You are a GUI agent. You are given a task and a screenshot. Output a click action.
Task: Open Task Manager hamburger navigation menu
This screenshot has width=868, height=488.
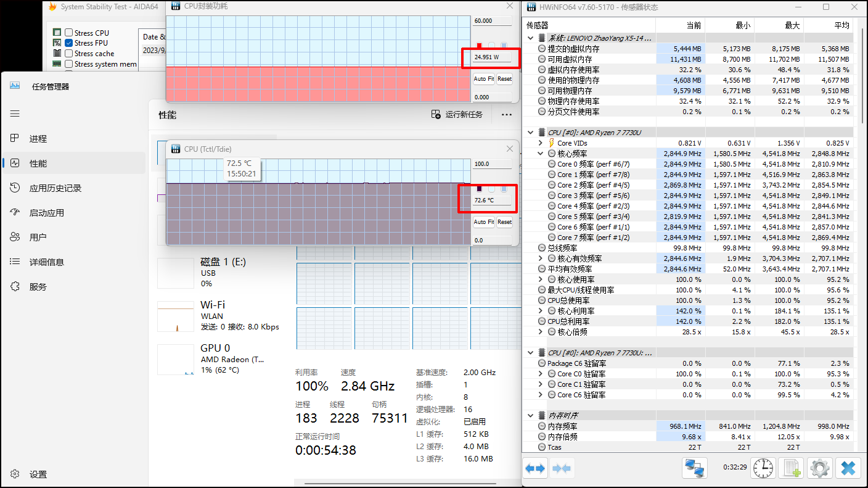(15, 114)
